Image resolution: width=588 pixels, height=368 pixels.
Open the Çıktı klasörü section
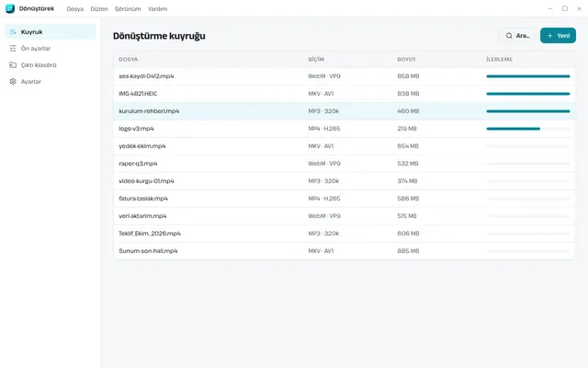[51, 65]
